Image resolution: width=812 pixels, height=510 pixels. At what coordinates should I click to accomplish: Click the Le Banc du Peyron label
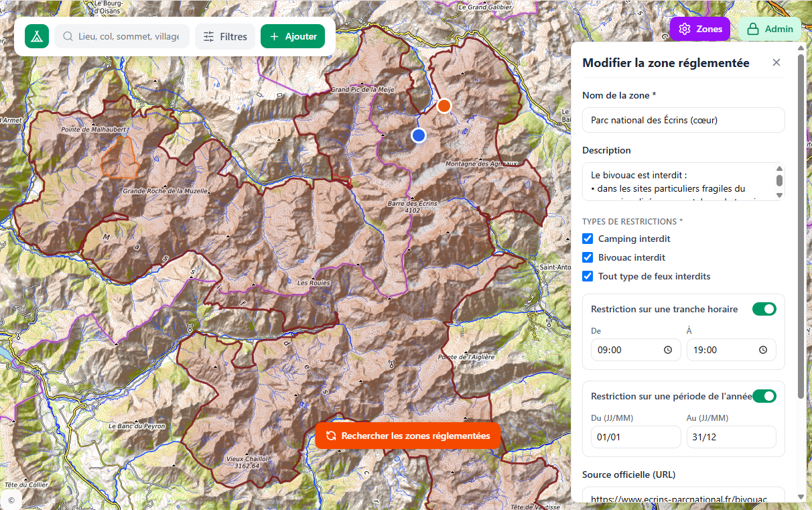pos(135,426)
